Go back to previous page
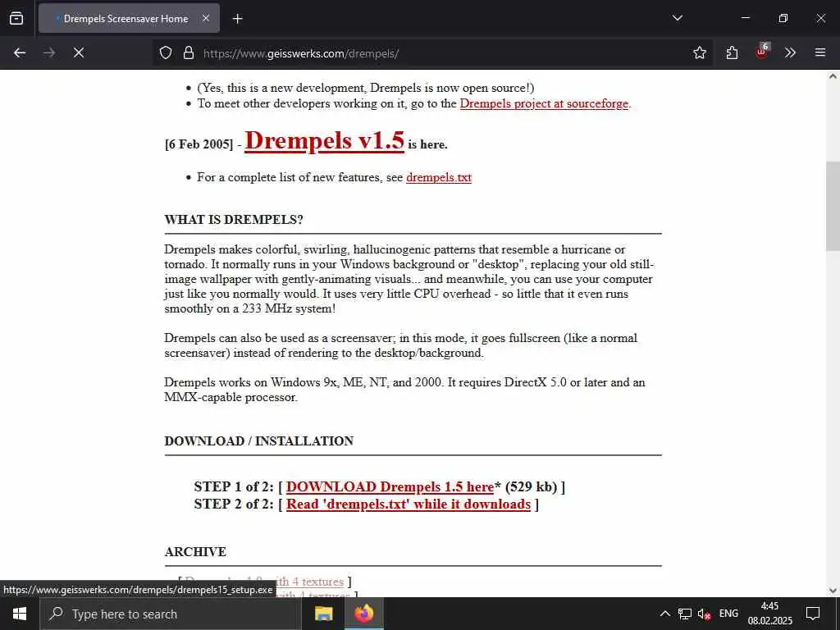The image size is (840, 630). pos(20,52)
